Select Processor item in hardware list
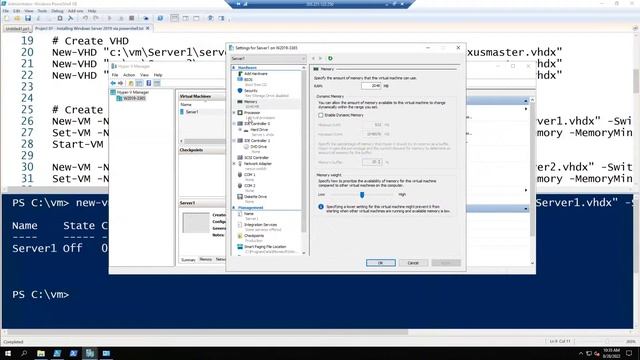 [252, 113]
